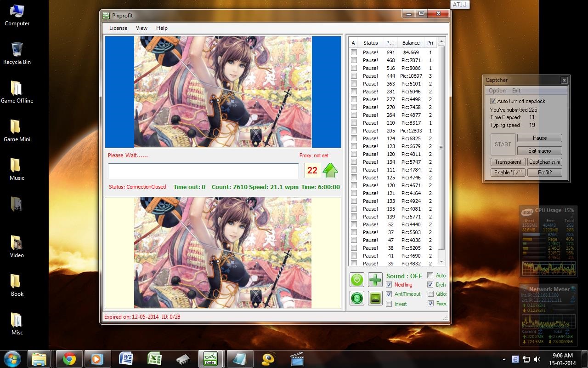Open Windows Explorer from the taskbar
This screenshot has width=588, height=368.
coord(39,359)
